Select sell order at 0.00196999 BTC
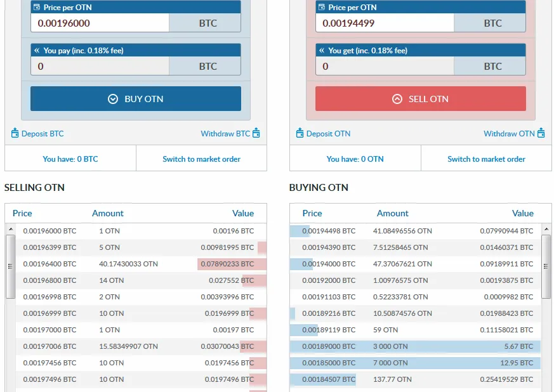The width and height of the screenshot is (554, 392). coord(141,313)
